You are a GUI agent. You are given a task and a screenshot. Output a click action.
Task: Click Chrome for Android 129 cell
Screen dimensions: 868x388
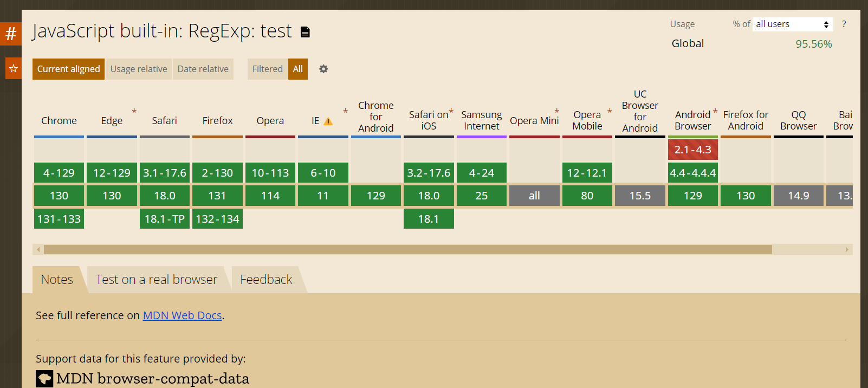(x=376, y=196)
